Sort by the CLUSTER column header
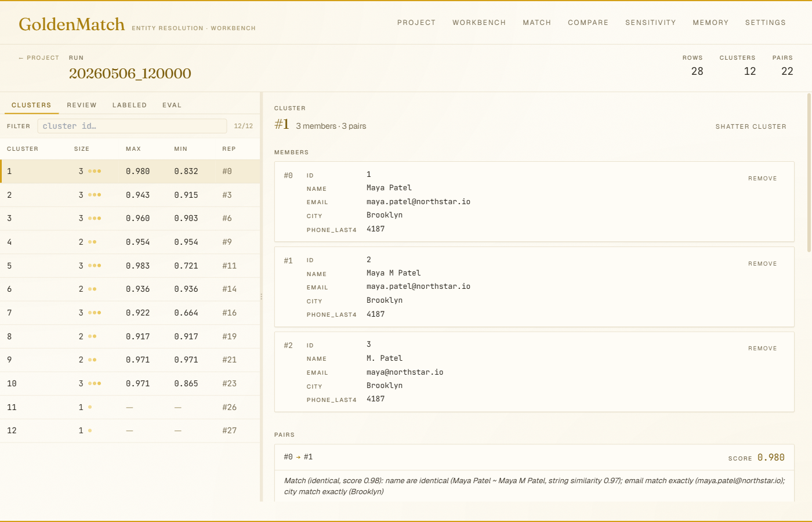 pos(23,149)
